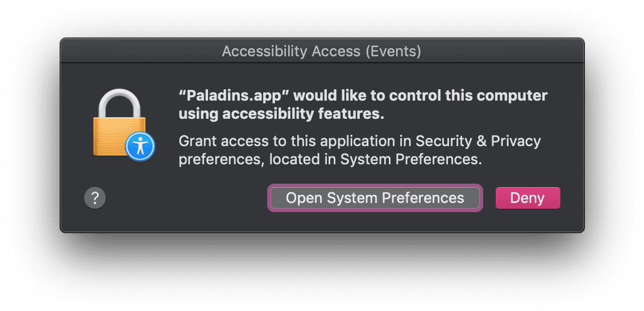Click the golden padlock icon
Viewport: 644px width, 311px height.
pos(117,134)
